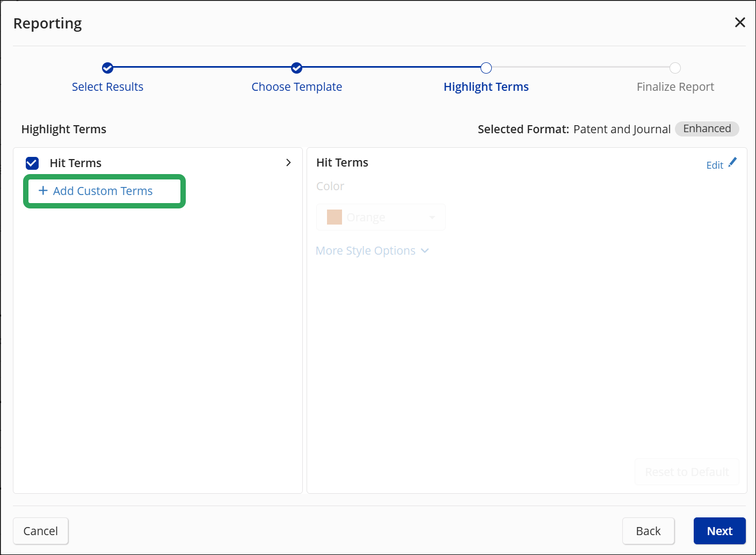Image resolution: width=756 pixels, height=555 pixels.
Task: Click the completed Choose Template step checkmark
Action: tap(297, 68)
